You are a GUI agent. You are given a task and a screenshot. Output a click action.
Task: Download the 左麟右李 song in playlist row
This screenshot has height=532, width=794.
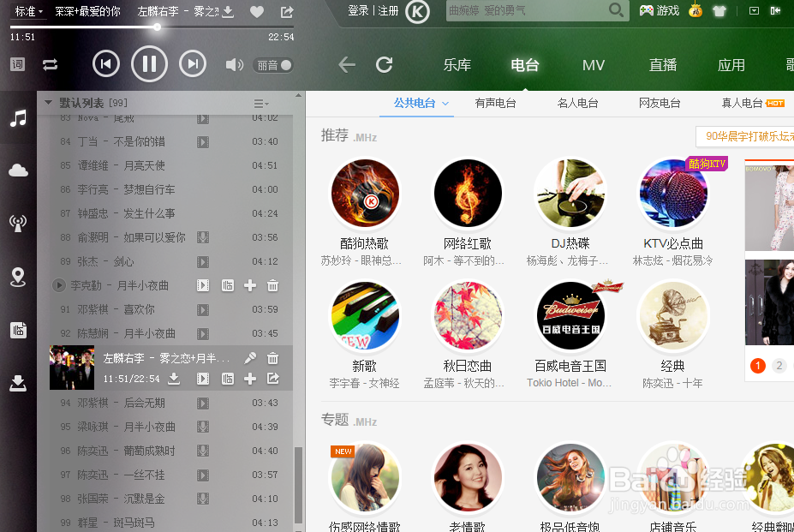tap(174, 379)
